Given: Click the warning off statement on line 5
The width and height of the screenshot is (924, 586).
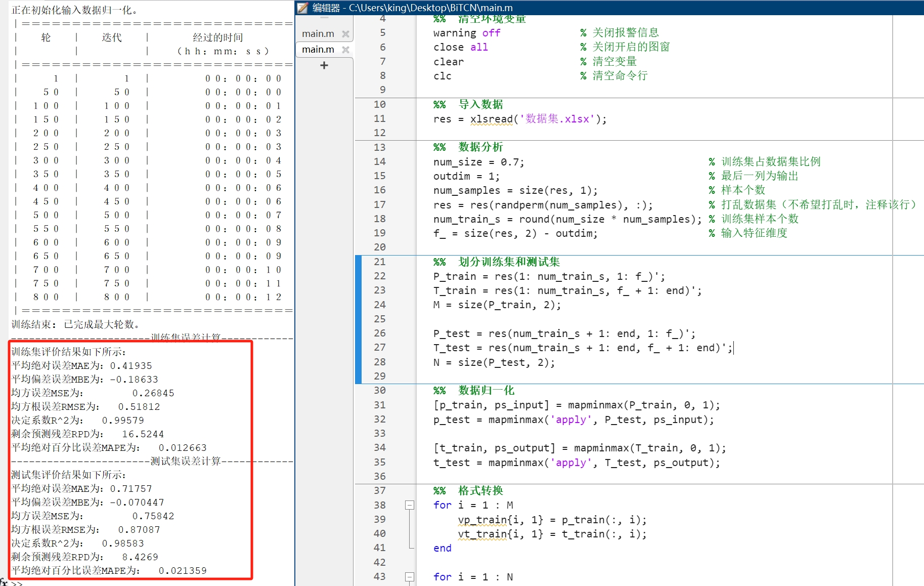Looking at the screenshot, I should click(x=466, y=32).
